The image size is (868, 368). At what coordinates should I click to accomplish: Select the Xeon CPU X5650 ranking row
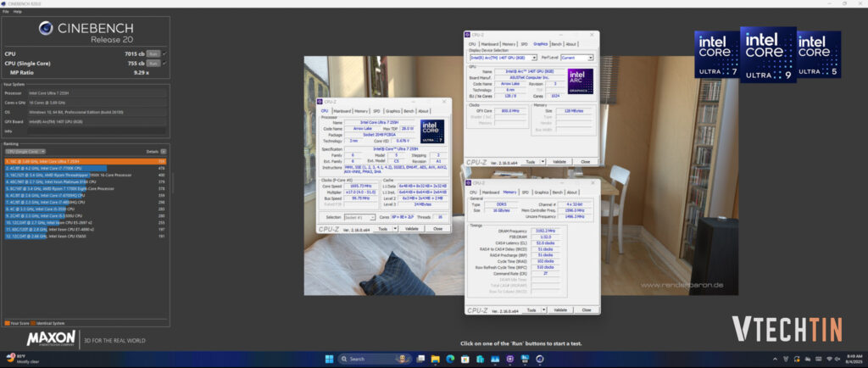click(86, 236)
